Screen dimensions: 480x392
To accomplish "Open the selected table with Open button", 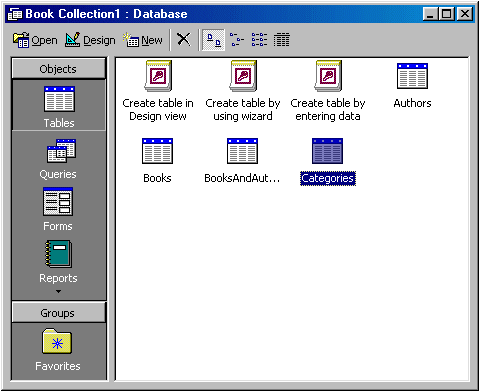I will click(35, 40).
